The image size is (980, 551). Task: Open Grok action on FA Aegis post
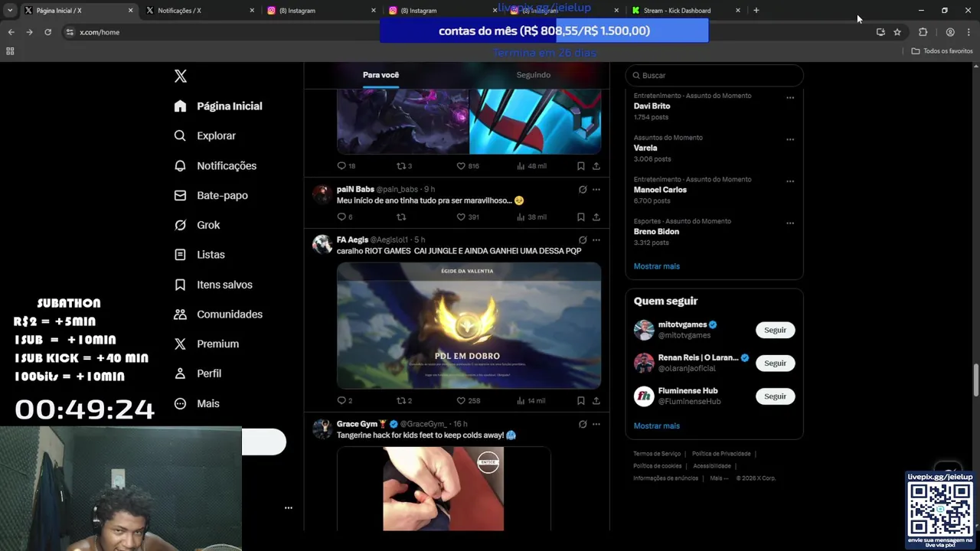[583, 240]
